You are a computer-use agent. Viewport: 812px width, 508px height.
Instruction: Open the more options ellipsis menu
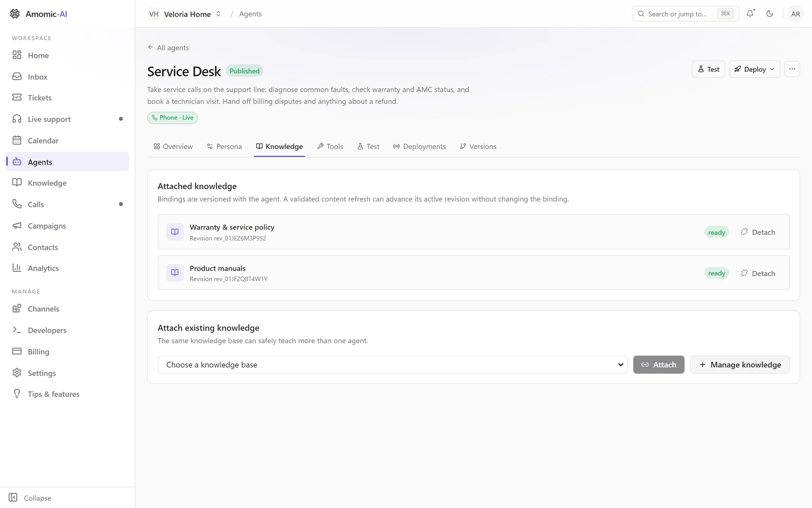click(x=792, y=69)
